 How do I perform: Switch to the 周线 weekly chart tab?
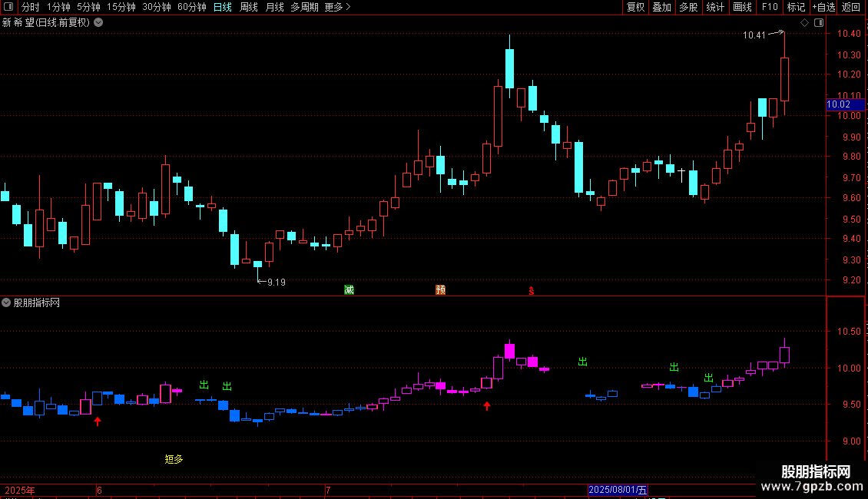[x=249, y=7]
